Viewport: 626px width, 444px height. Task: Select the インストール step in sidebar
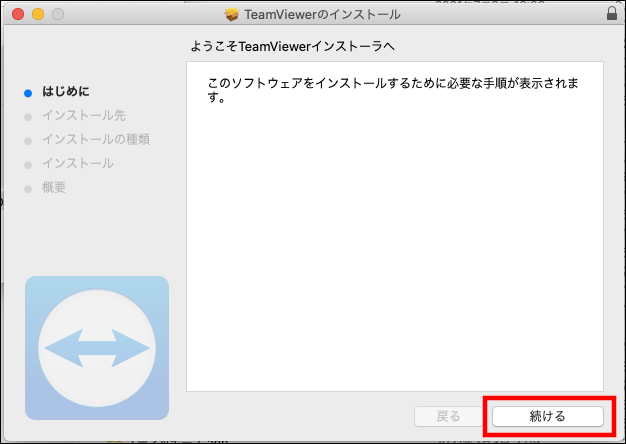pos(78,163)
